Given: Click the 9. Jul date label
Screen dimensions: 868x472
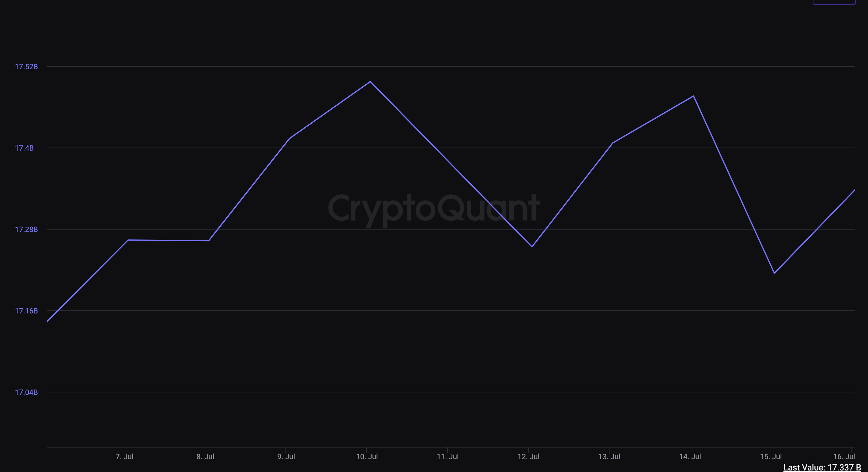Looking at the screenshot, I should pos(286,457).
